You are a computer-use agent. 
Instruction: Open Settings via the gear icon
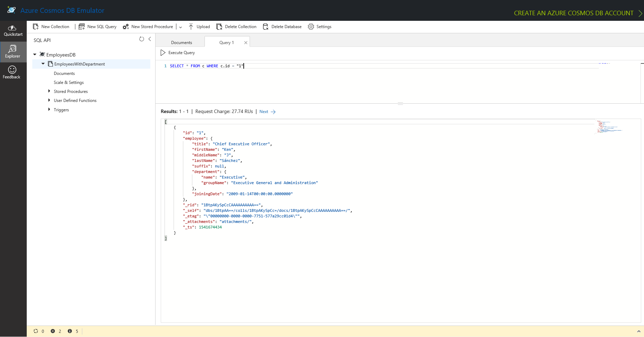pyautogui.click(x=311, y=27)
